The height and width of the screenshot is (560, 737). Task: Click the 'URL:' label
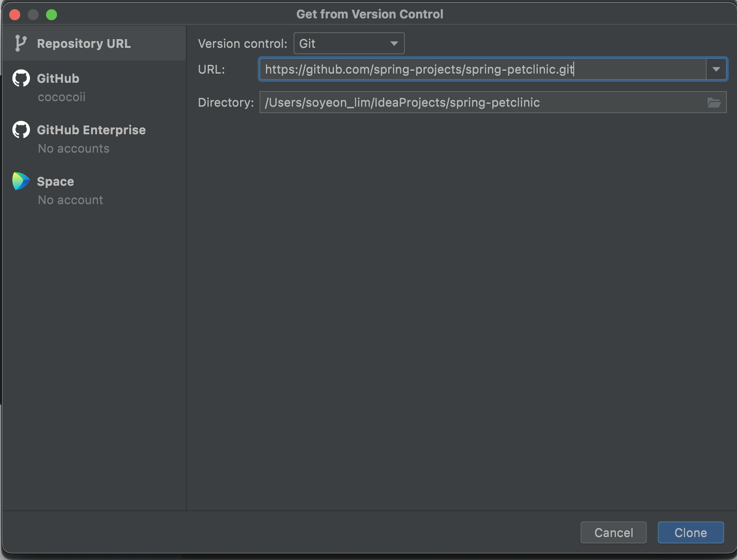(x=211, y=70)
